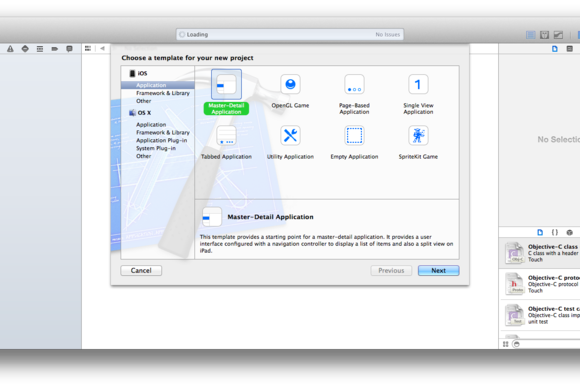The width and height of the screenshot is (580, 388).
Task: Select OS X Framework & Library category
Action: pos(163,132)
